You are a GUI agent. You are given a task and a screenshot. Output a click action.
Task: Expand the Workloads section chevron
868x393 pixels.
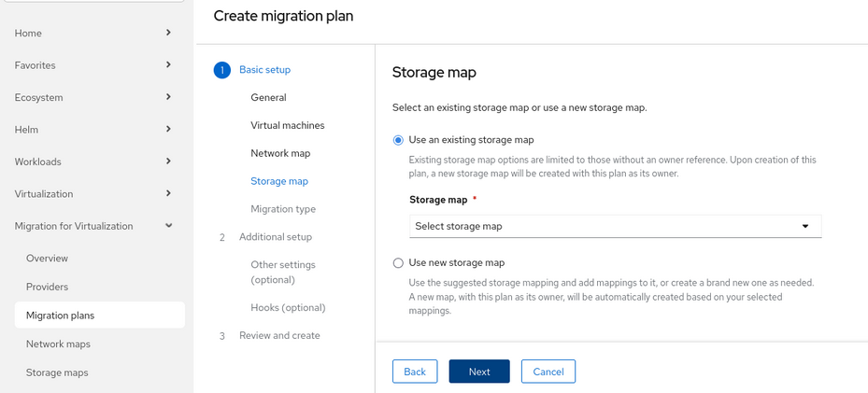(168, 161)
